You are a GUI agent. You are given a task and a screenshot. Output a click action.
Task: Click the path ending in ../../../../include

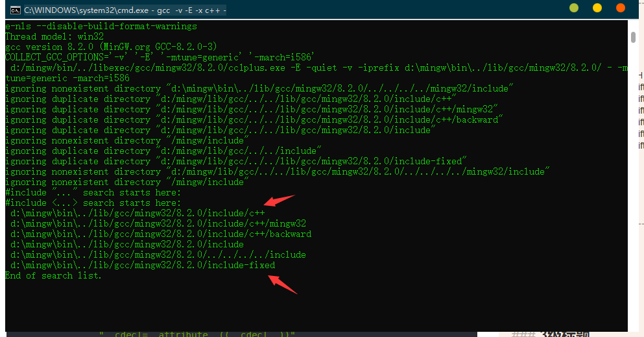point(158,255)
